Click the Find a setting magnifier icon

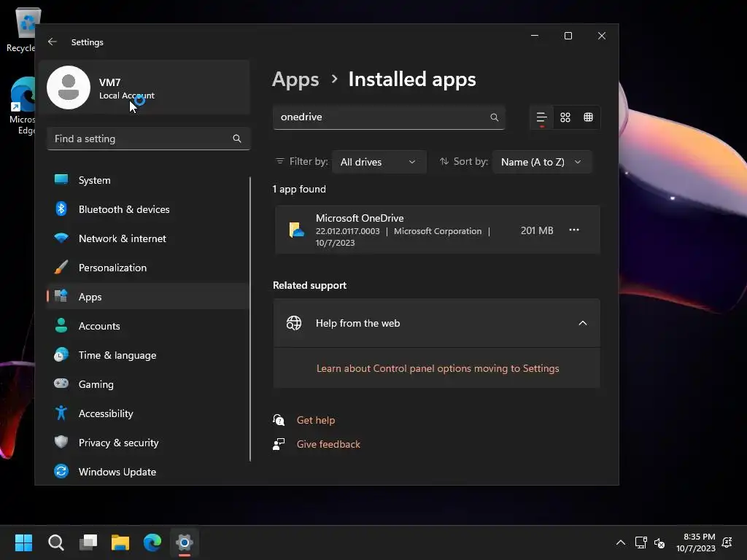[x=237, y=139]
